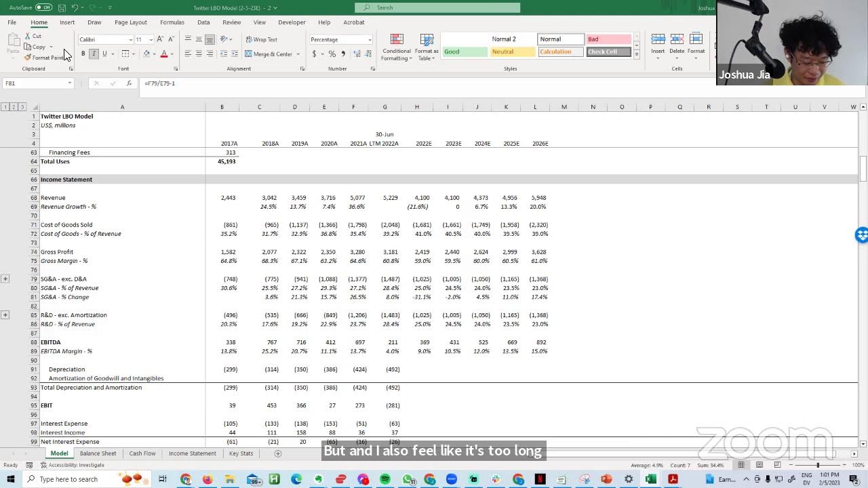Decrease font size with the small A icon
The image size is (868, 488).
(x=171, y=39)
